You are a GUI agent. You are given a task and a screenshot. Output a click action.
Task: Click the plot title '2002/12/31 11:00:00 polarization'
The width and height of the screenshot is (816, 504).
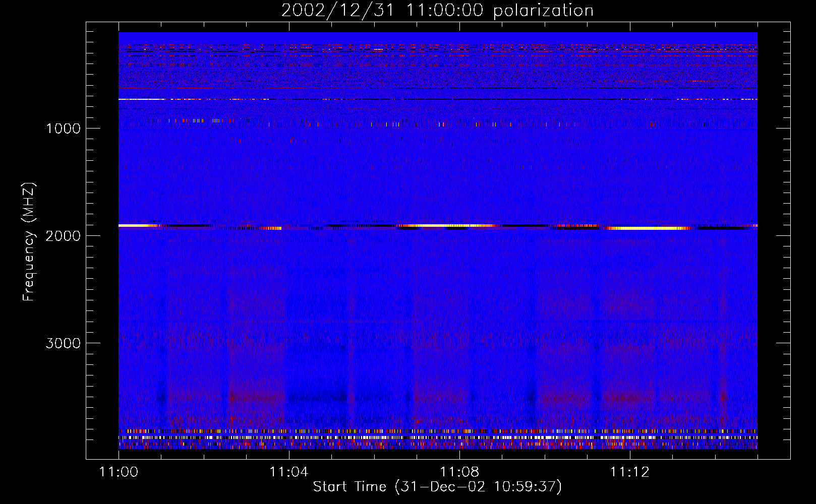(437, 10)
